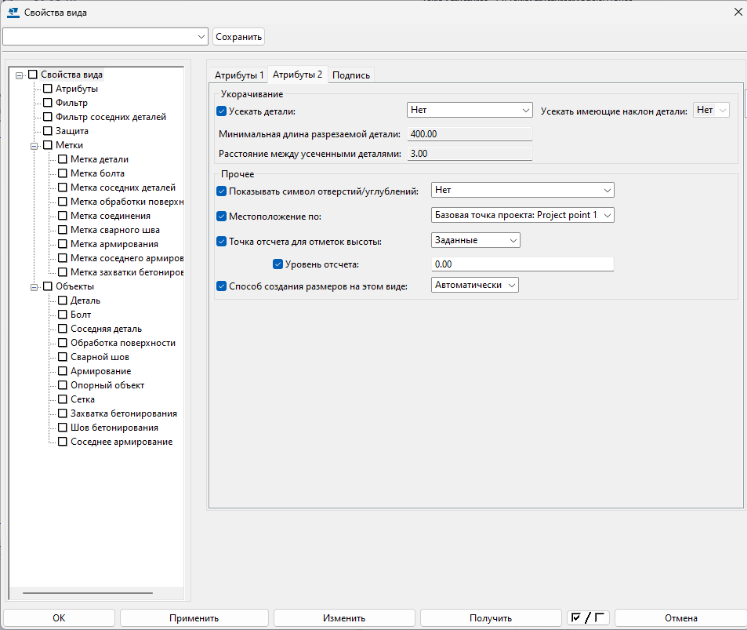Viewport: 747px width, 630px height.
Task: Click the Уровень отсчета value field
Action: pos(521,264)
